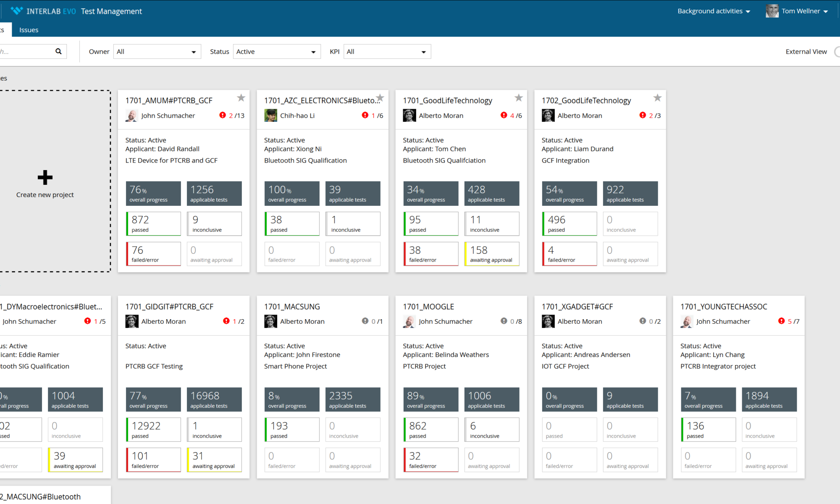Image resolution: width=840 pixels, height=504 pixels.
Task: Click the search magnifier icon
Action: [x=58, y=51]
